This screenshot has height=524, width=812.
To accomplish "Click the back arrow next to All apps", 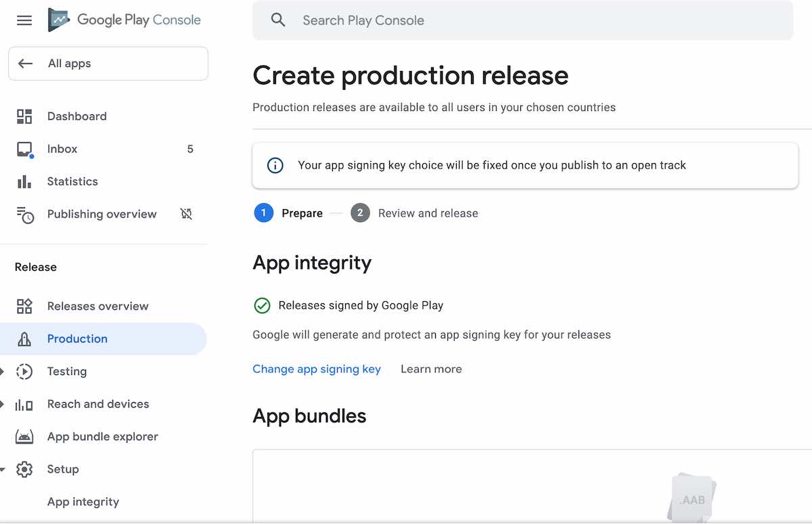I will (26, 64).
